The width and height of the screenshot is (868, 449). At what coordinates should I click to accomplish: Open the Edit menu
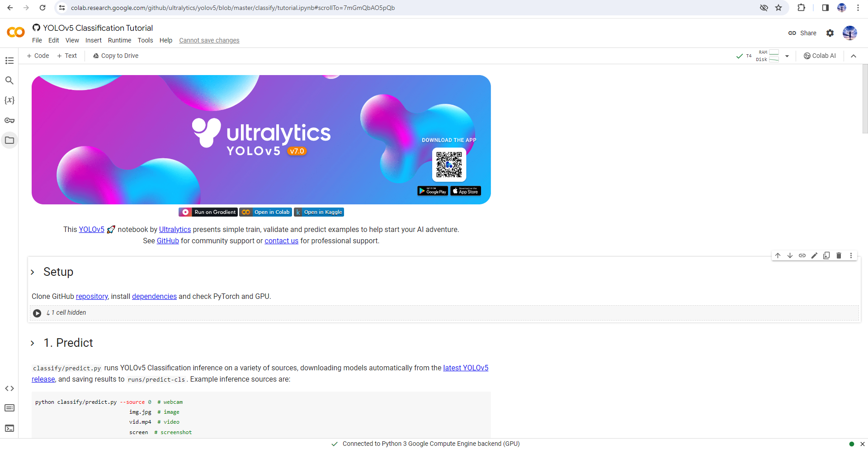tap(54, 40)
